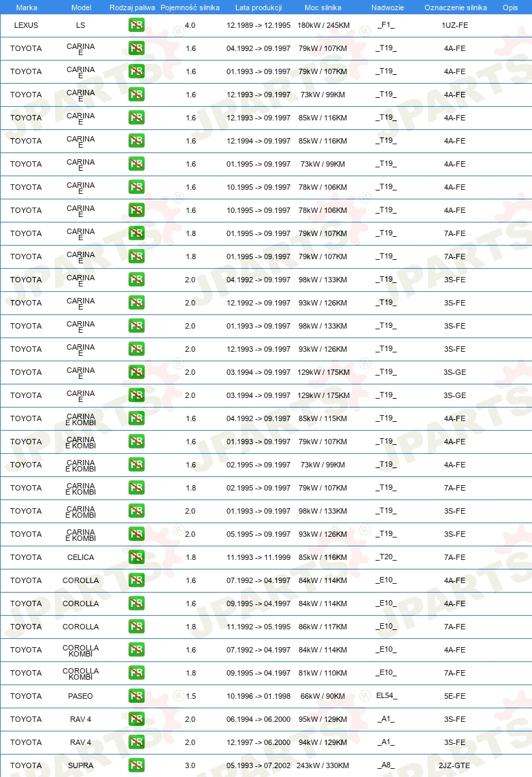
Task: Click fuel icon for COROLLA 1.6 07.1992 row
Action: [136, 580]
